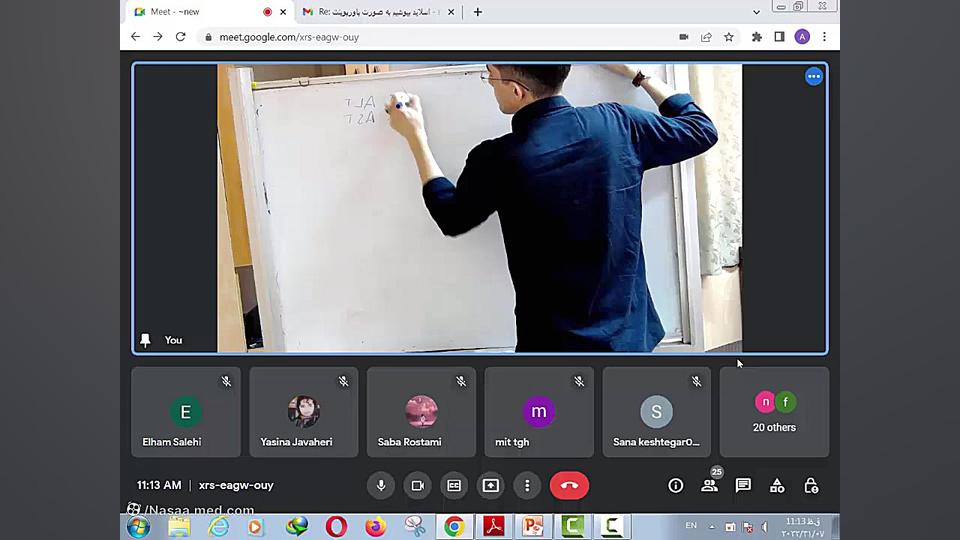Share this page from address bar
The height and width of the screenshot is (540, 960).
pos(707,37)
